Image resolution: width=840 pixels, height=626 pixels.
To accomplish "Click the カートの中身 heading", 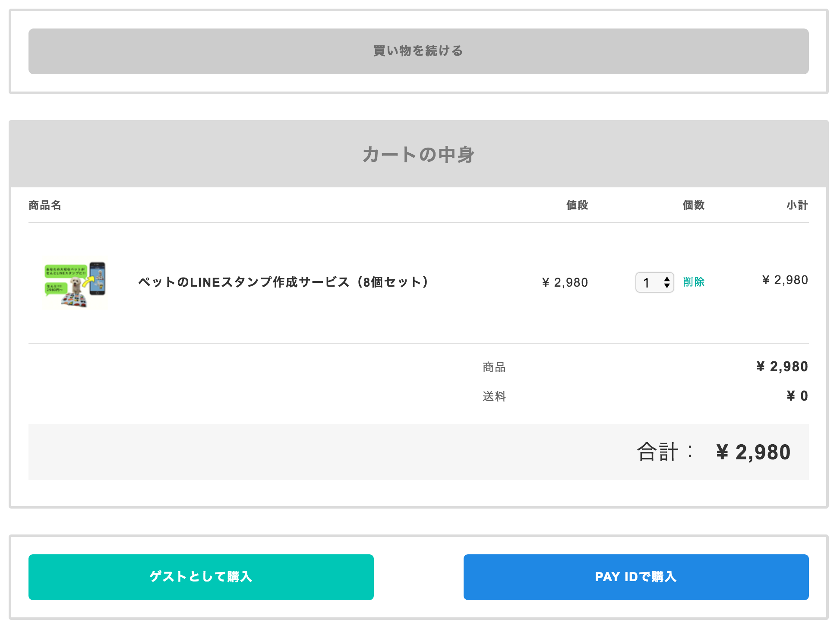I will click(x=418, y=154).
